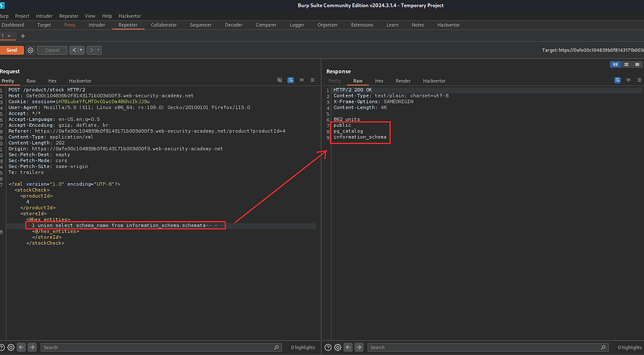
Task: Switch to the Proxy tab
Action: point(70,25)
